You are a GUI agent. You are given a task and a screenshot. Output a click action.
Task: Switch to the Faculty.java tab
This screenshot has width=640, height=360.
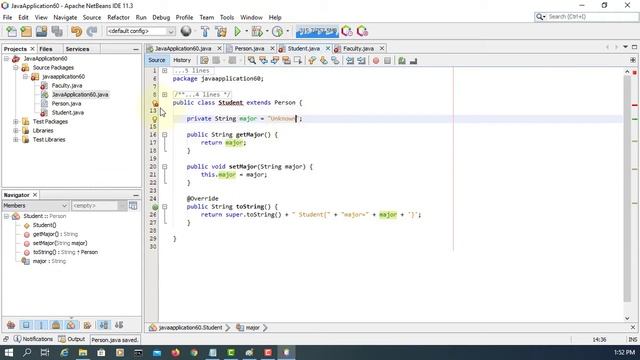pyautogui.click(x=358, y=48)
